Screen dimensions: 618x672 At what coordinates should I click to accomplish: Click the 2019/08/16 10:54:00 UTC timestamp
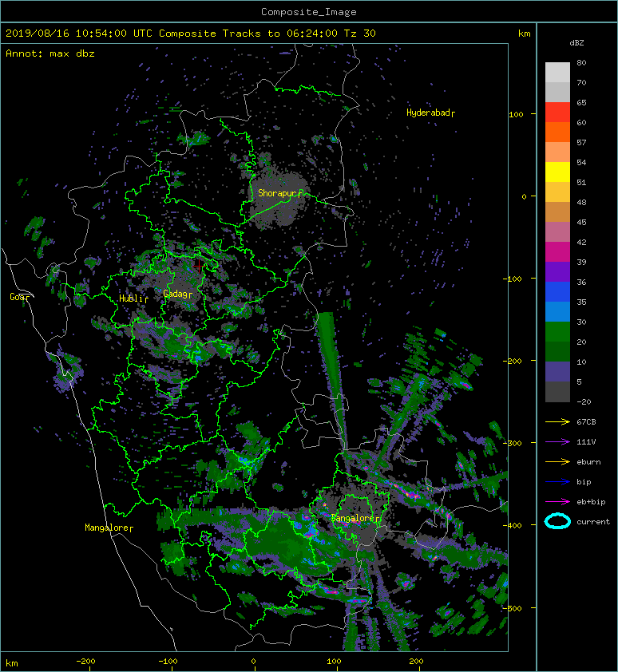click(x=78, y=34)
